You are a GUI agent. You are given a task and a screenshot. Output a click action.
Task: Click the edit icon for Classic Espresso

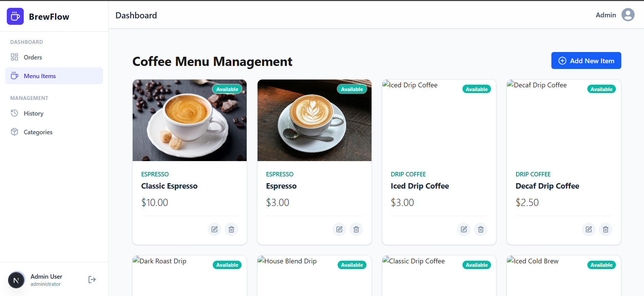214,229
